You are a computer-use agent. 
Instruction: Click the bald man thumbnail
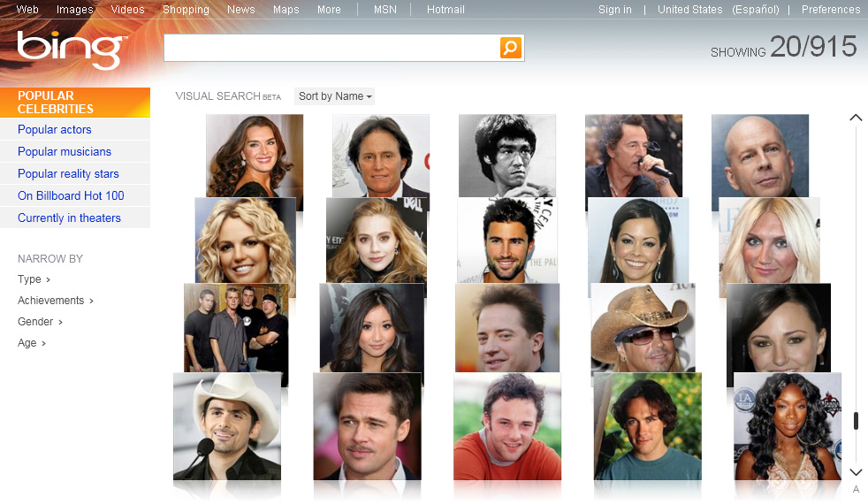760,156
